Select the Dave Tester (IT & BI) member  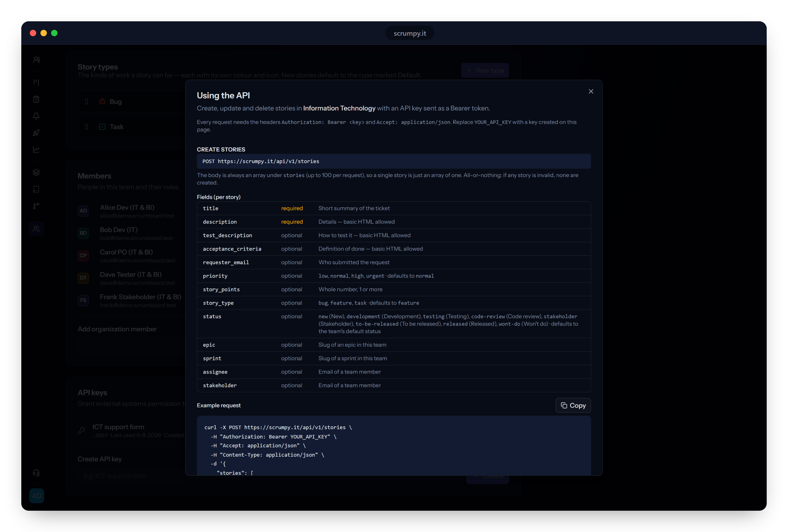click(x=131, y=275)
